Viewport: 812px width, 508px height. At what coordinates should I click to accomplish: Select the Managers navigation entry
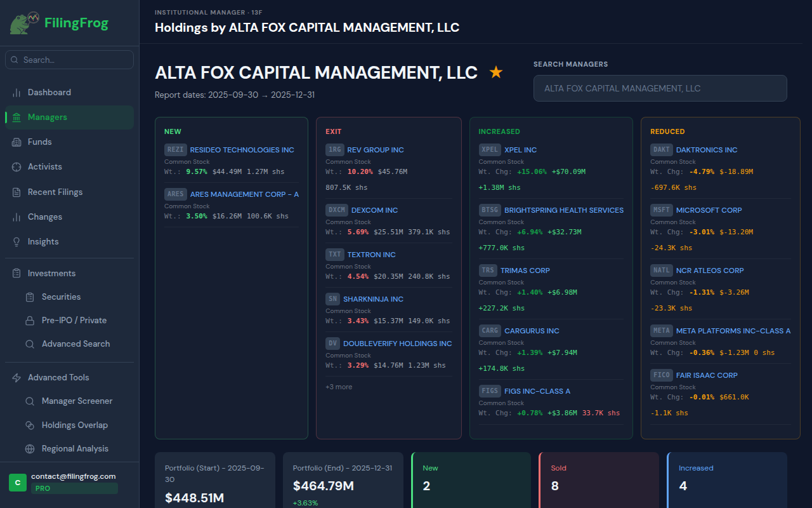48,117
